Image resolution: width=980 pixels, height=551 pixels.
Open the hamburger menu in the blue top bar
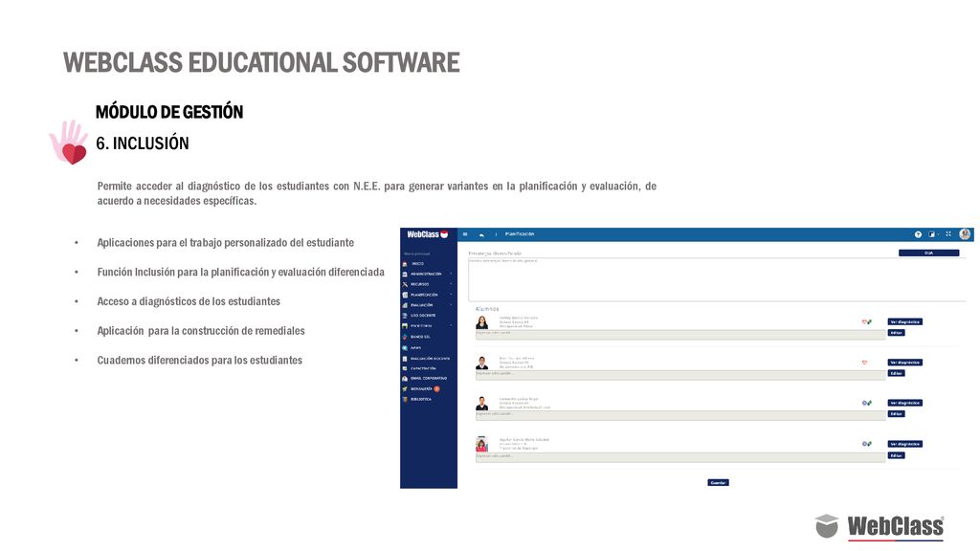tap(465, 234)
